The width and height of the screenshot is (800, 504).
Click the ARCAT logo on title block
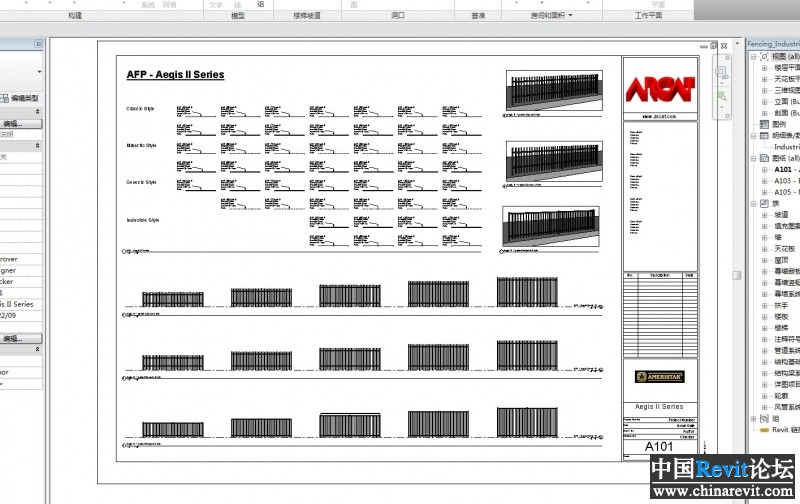(x=660, y=89)
